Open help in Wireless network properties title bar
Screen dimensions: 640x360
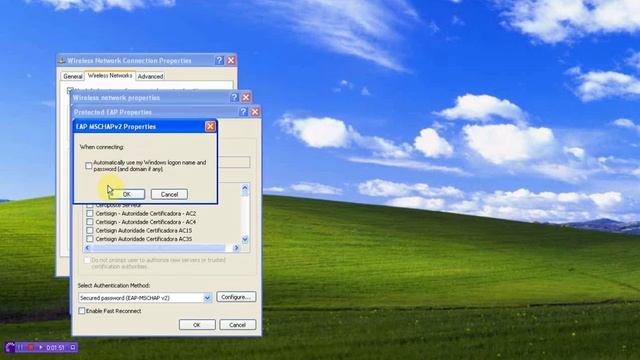click(234, 98)
